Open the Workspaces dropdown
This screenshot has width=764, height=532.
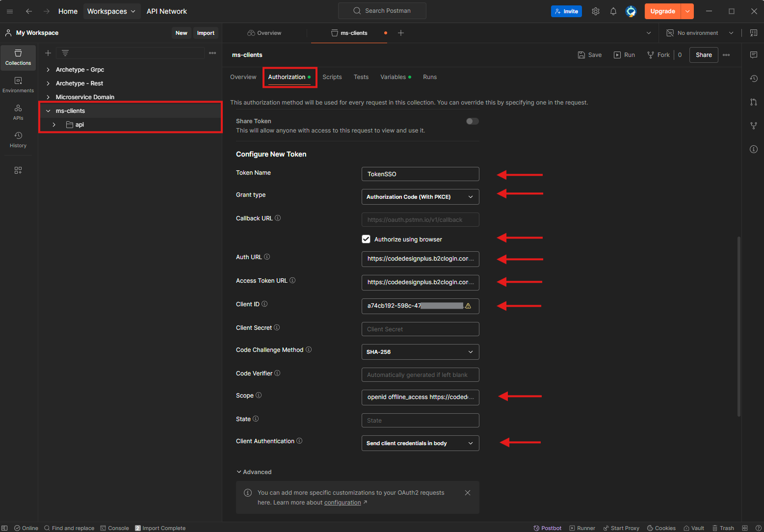(x=111, y=11)
